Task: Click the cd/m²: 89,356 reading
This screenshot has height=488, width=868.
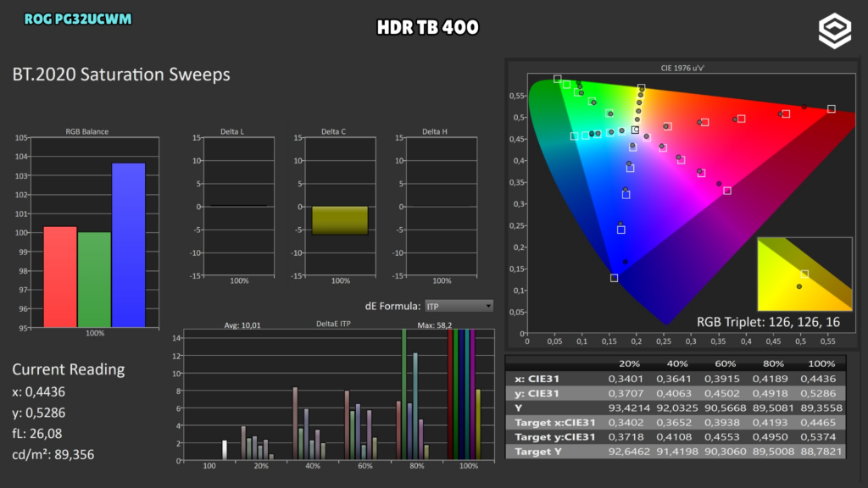Action: tap(53, 455)
